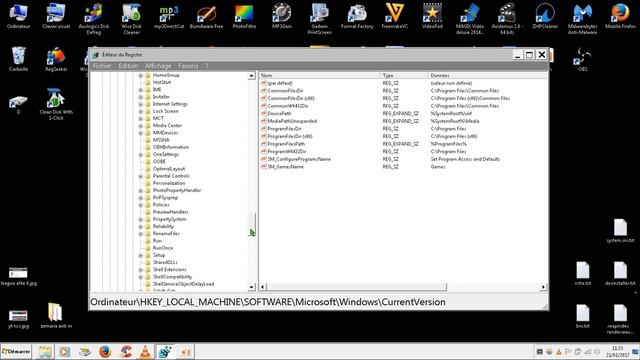This screenshot has height=360, width=640.
Task: Open the D drive desktop shortcut
Action: point(18,104)
